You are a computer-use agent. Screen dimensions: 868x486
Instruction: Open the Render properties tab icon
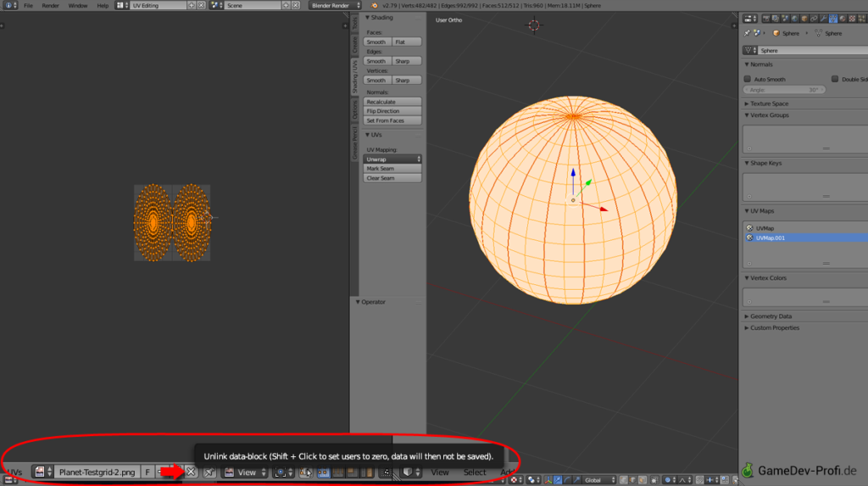coord(766,19)
